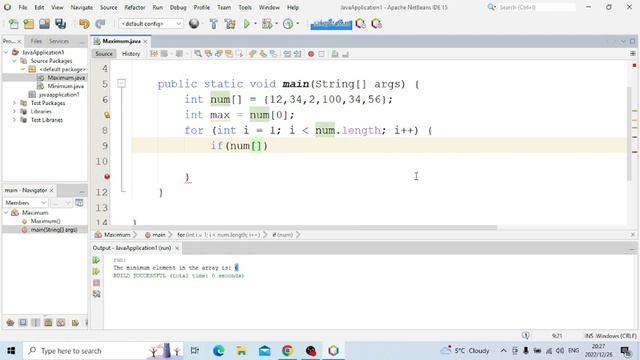This screenshot has width=640, height=360.
Task: Open the Refactor menu
Action: point(135,7)
